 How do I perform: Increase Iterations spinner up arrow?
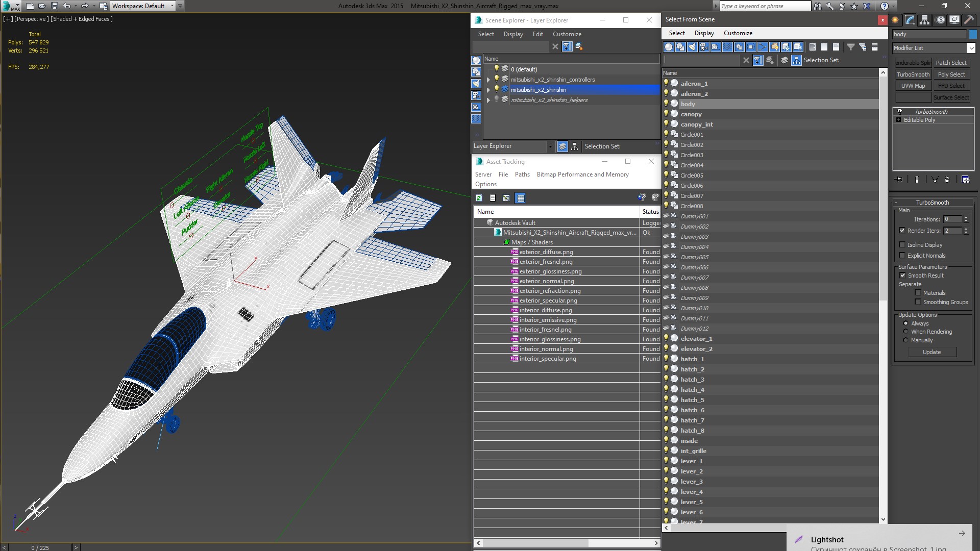click(966, 217)
